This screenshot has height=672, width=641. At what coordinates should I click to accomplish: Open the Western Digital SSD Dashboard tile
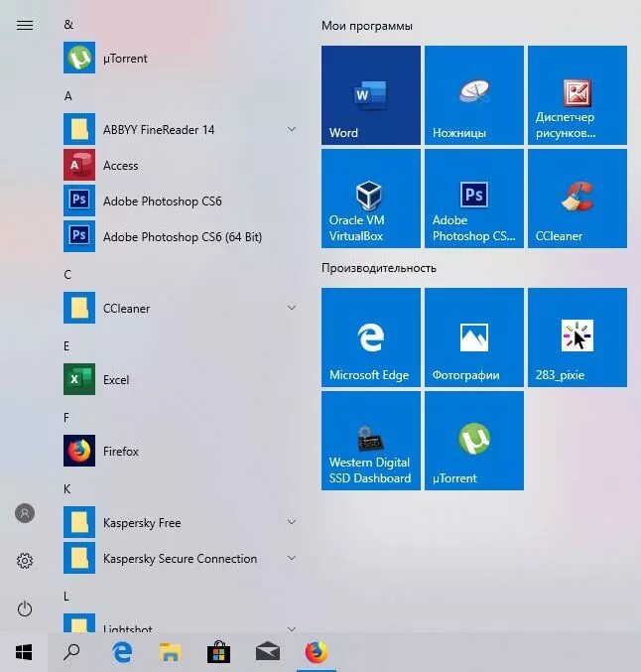[371, 441]
